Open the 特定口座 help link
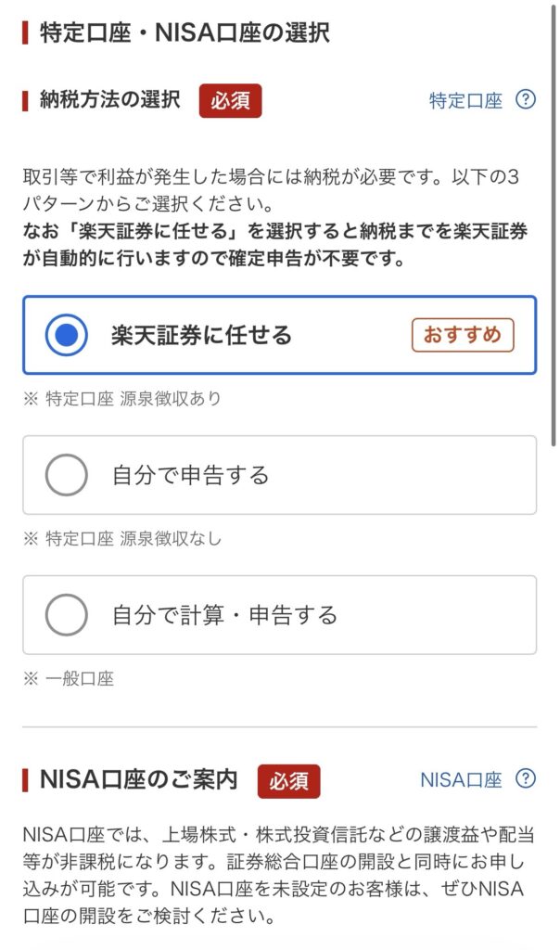 click(465, 101)
